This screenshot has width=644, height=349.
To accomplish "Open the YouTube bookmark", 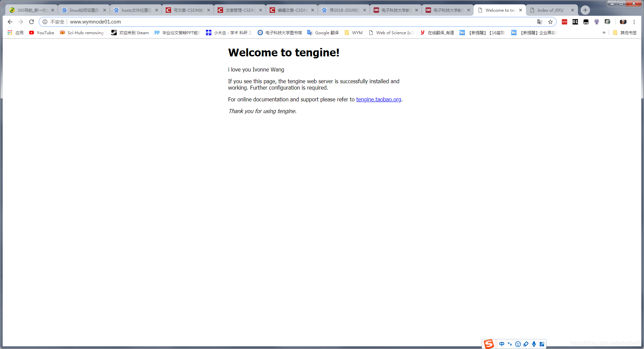I will click(41, 33).
